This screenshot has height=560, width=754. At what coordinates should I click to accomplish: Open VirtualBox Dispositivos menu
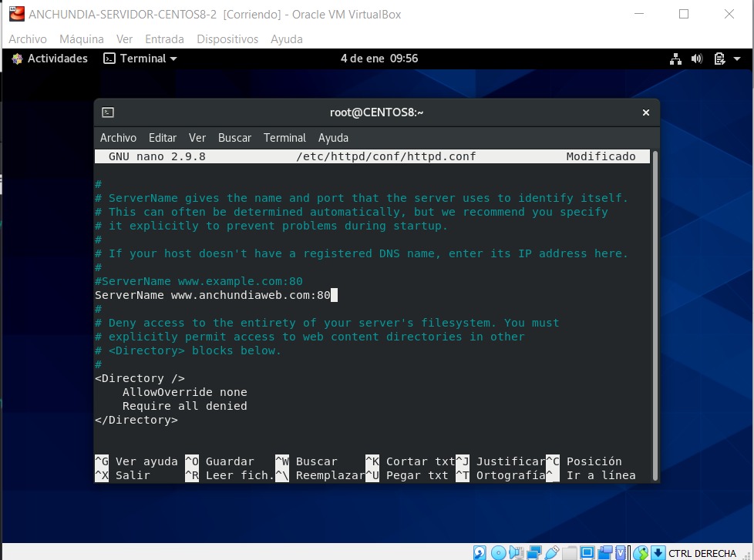227,39
